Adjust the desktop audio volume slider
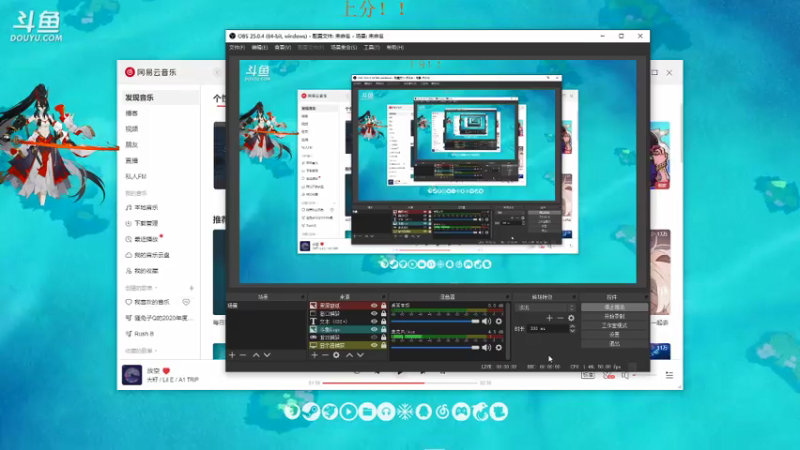The image size is (800, 450). (435, 321)
